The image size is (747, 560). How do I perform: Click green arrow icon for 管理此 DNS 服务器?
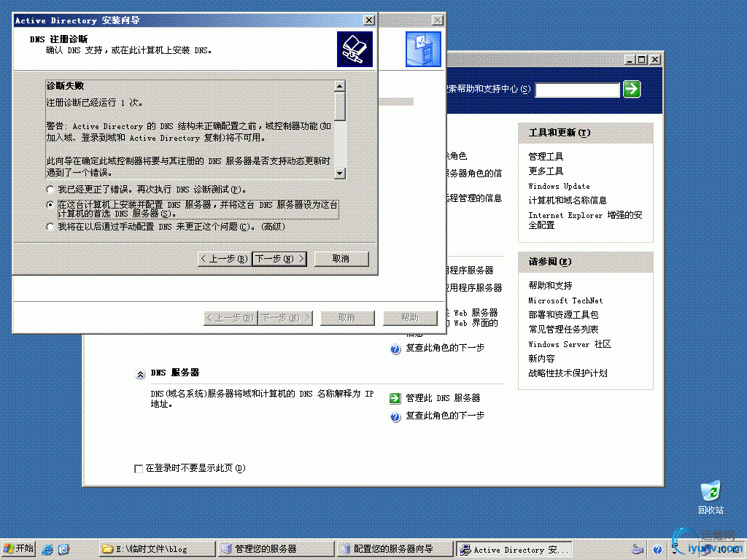395,398
